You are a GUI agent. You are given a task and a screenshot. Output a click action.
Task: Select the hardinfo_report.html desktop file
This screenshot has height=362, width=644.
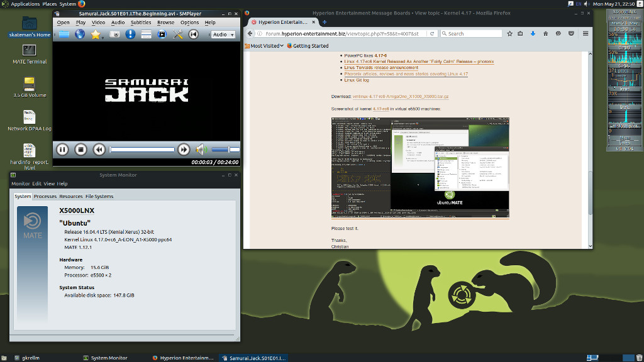coord(29,156)
